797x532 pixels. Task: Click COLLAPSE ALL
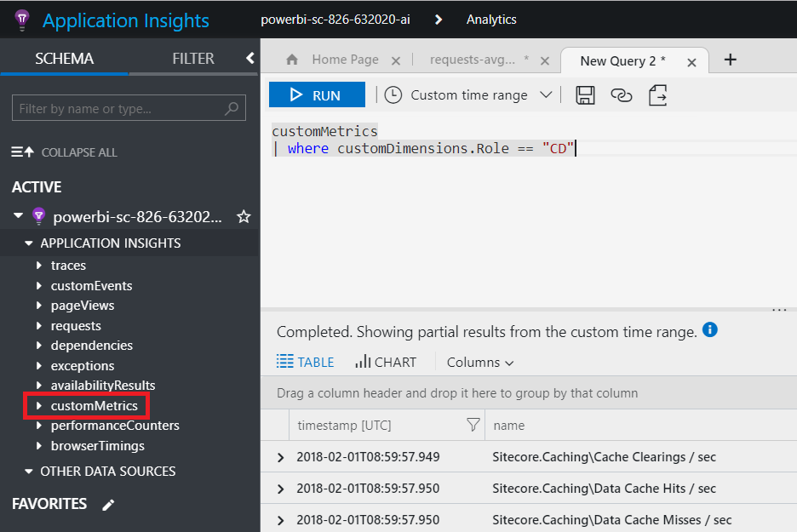[65, 152]
